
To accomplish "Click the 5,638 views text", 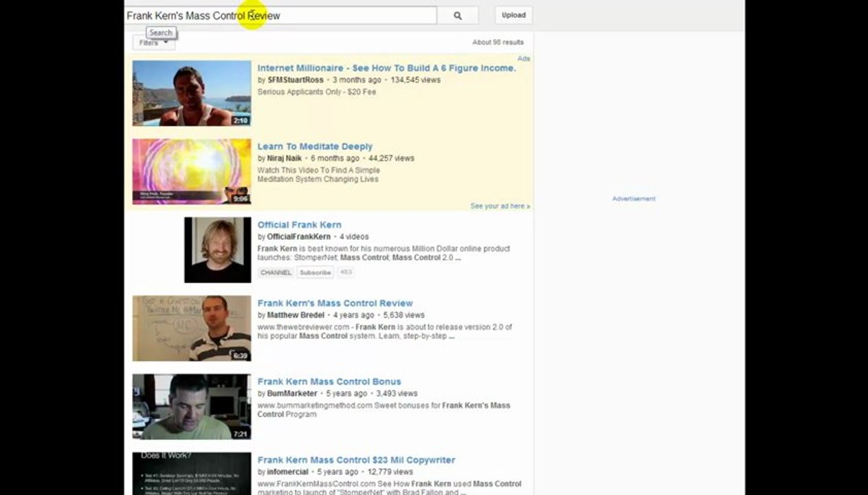I will coord(404,315).
